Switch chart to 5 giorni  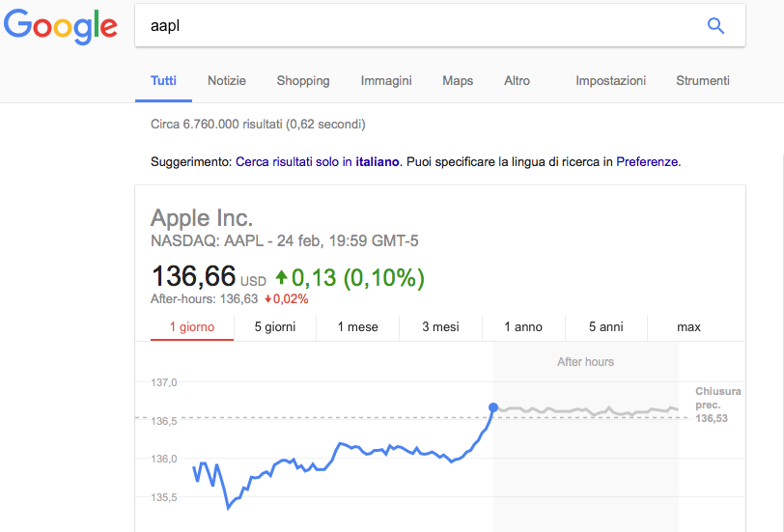pos(275,327)
